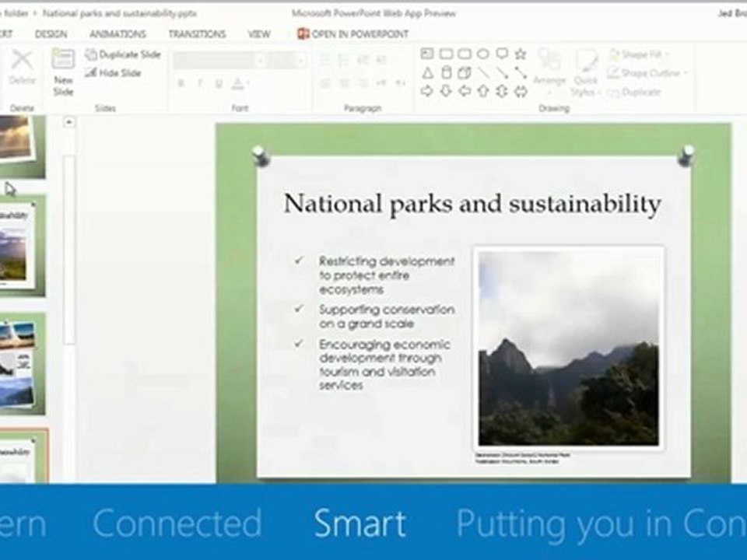This screenshot has width=747, height=560.
Task: Select the down block arrow shape
Action: click(x=446, y=91)
